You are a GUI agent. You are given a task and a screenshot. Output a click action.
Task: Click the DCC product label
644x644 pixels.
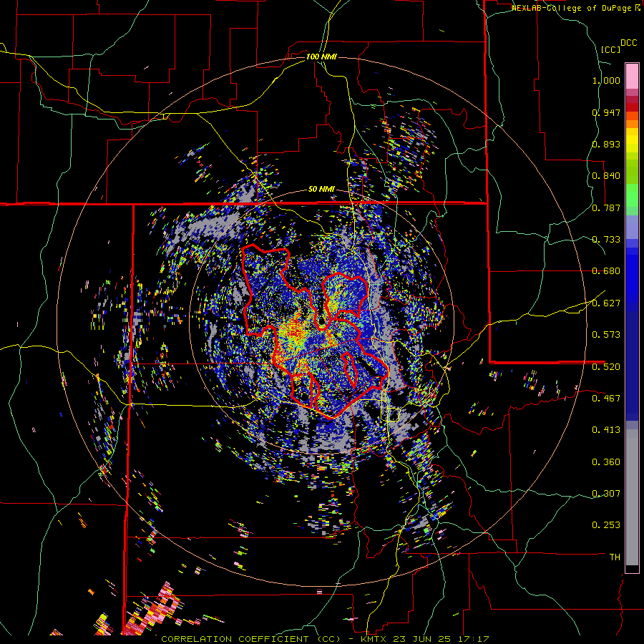(628, 43)
